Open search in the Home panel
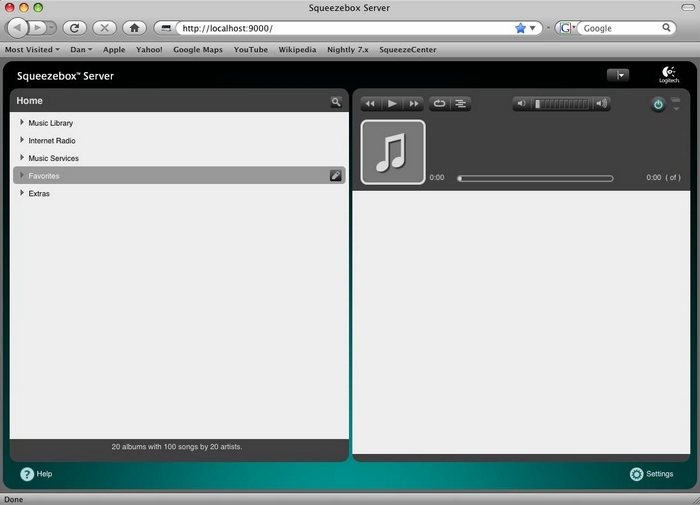 336,102
